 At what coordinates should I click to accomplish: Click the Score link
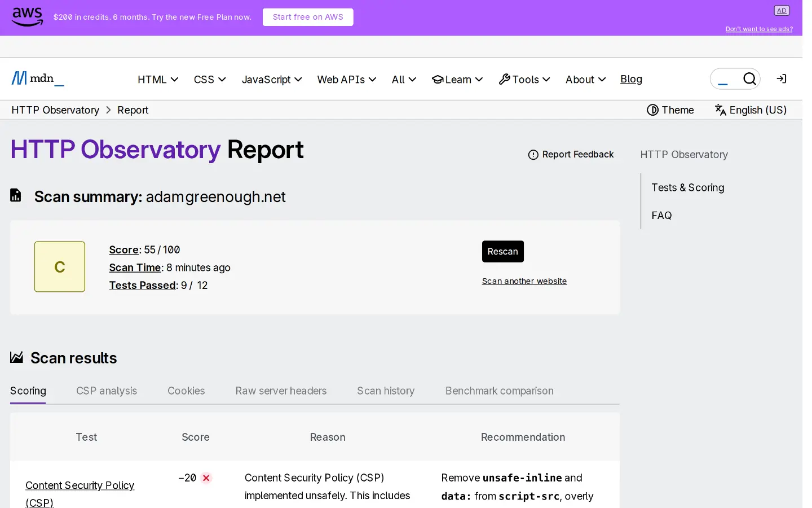[124, 249]
